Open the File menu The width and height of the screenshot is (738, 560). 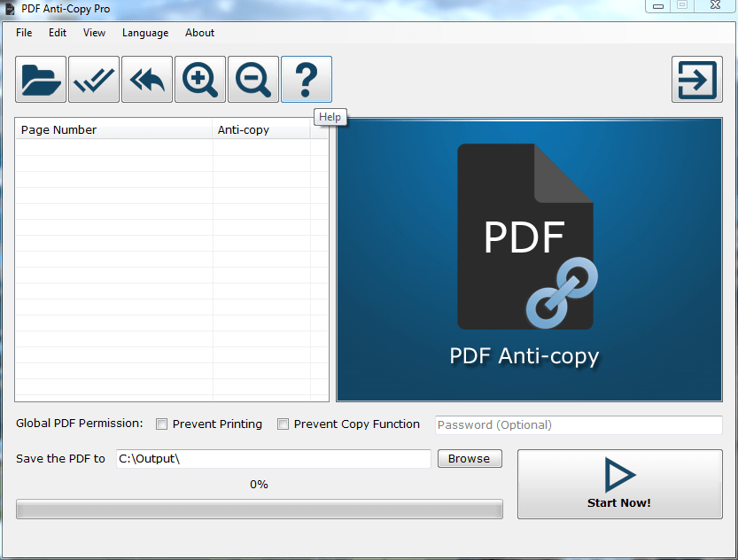click(24, 33)
